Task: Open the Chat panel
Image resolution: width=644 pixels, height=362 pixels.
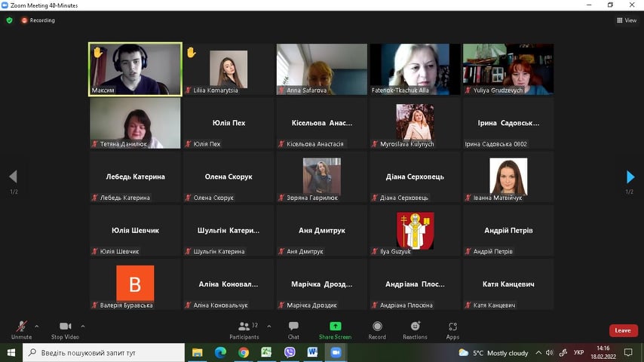Action: 293,330
